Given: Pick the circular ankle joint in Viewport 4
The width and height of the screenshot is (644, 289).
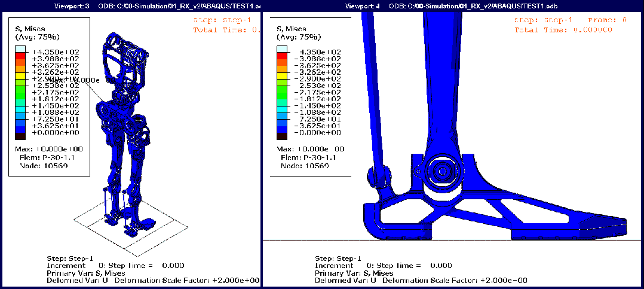Looking at the screenshot, I should (442, 172).
